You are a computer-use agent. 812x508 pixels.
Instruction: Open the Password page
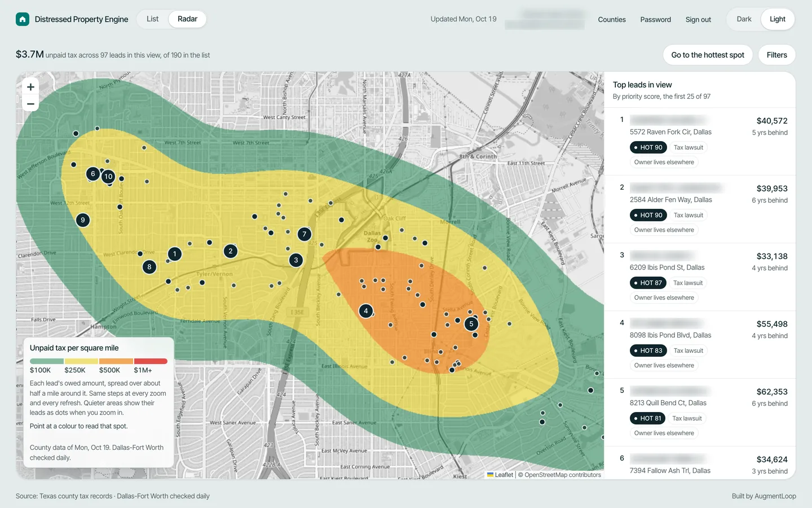[x=656, y=20]
